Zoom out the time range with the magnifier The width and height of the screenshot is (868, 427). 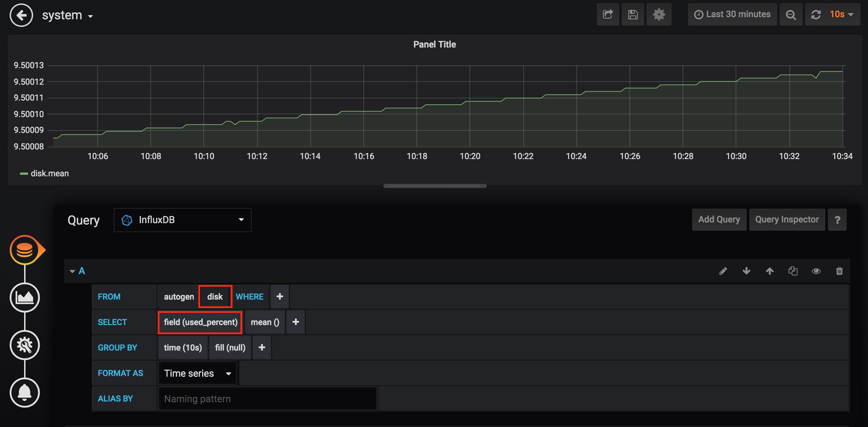click(791, 14)
